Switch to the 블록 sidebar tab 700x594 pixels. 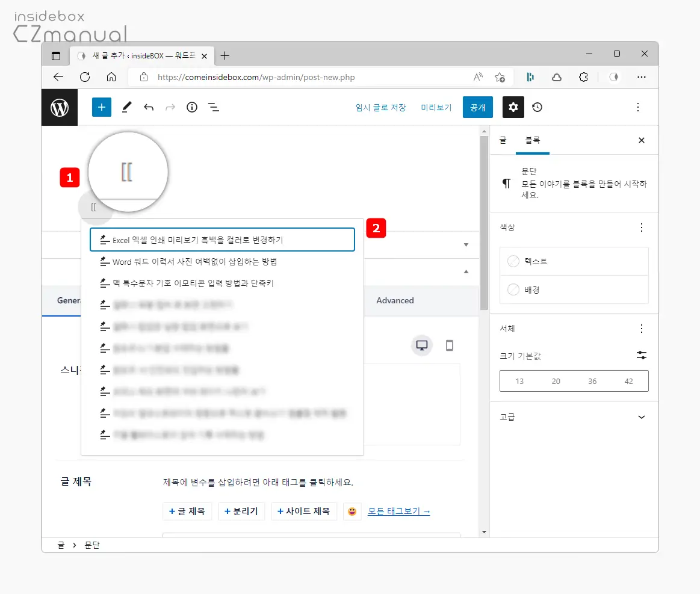(x=533, y=140)
